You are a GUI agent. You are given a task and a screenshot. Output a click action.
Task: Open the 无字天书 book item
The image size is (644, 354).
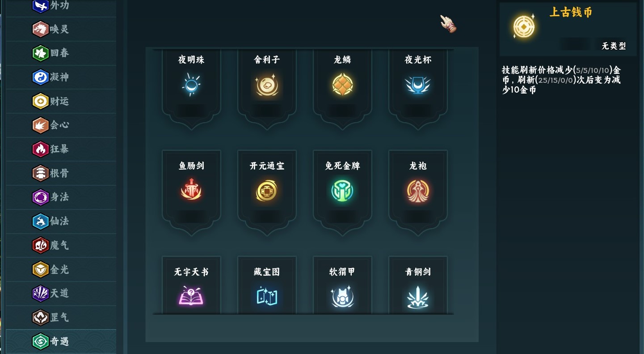[x=191, y=296]
